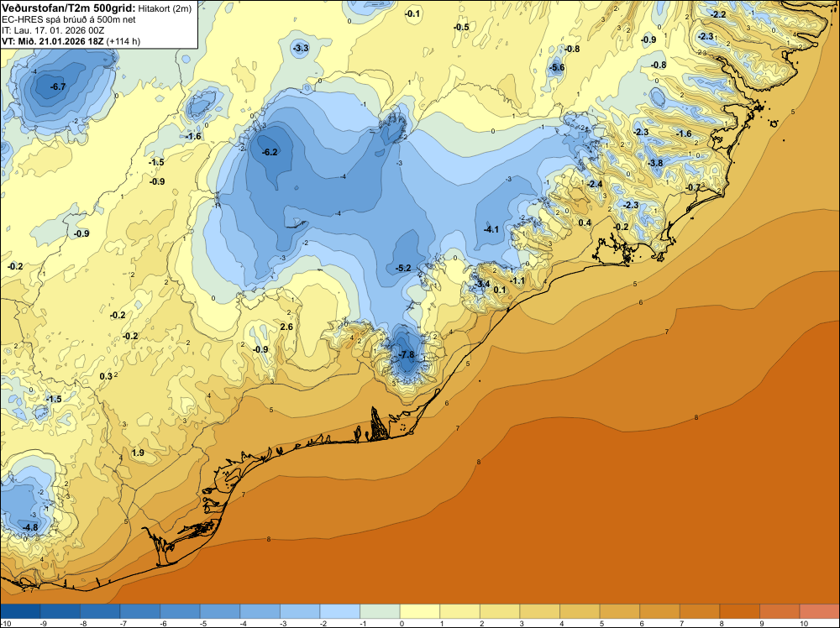Select the 0.4 temperature value
Viewport: 840px width, 628px height.
(585, 222)
